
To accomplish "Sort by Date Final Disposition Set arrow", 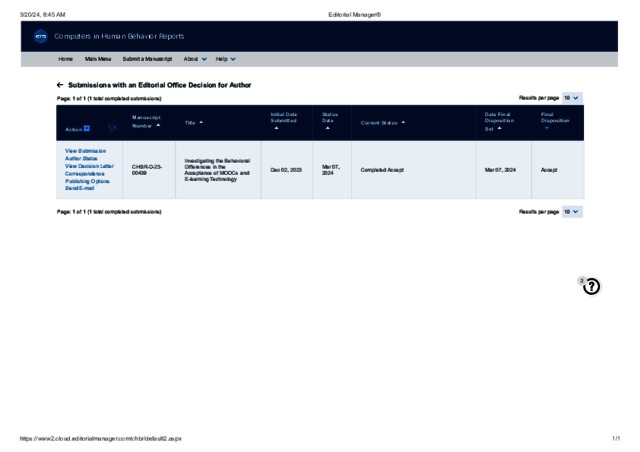I will click(502, 129).
